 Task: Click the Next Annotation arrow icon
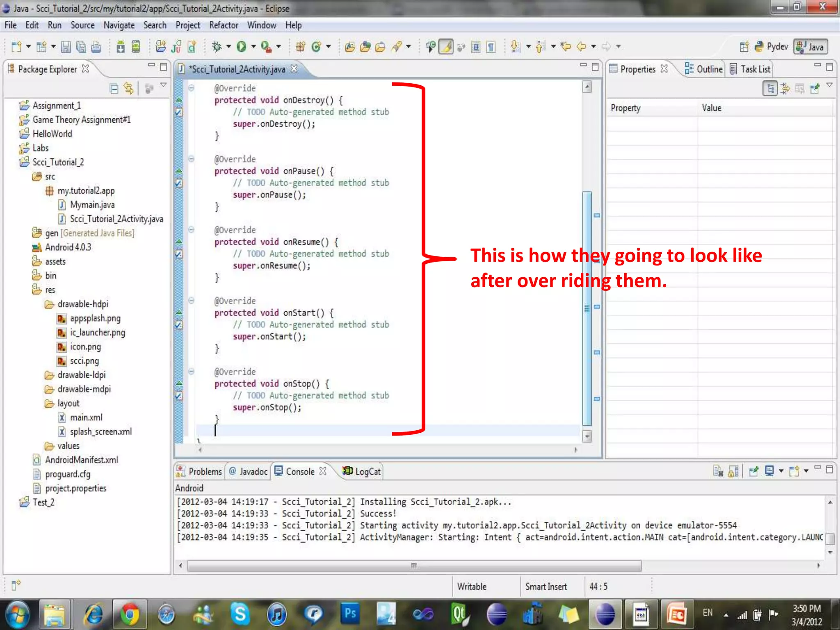coord(516,47)
